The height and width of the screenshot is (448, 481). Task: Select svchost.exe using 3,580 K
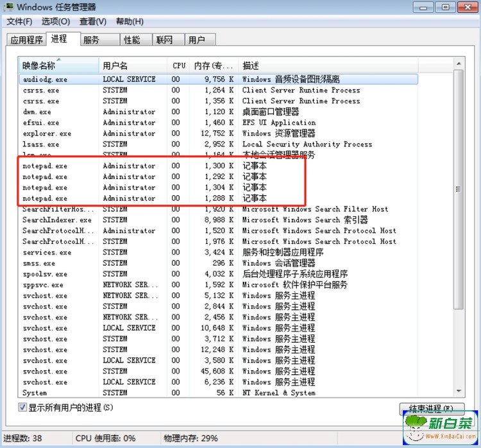coord(219,360)
